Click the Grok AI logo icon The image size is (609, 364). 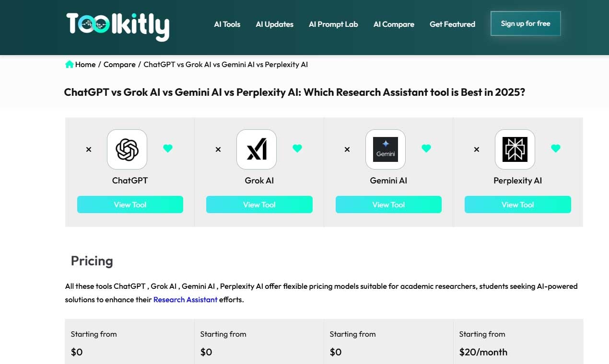coord(257,149)
